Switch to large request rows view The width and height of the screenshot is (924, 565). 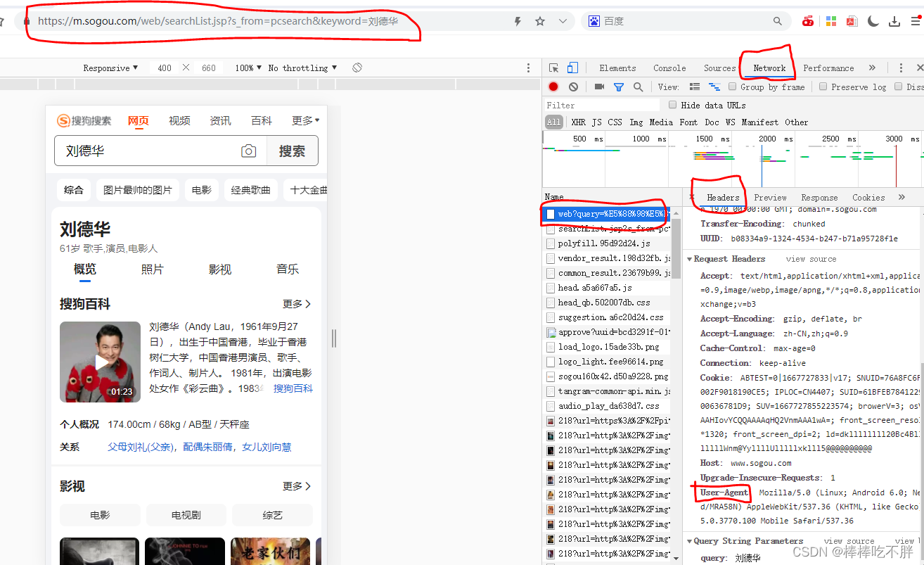(x=695, y=87)
